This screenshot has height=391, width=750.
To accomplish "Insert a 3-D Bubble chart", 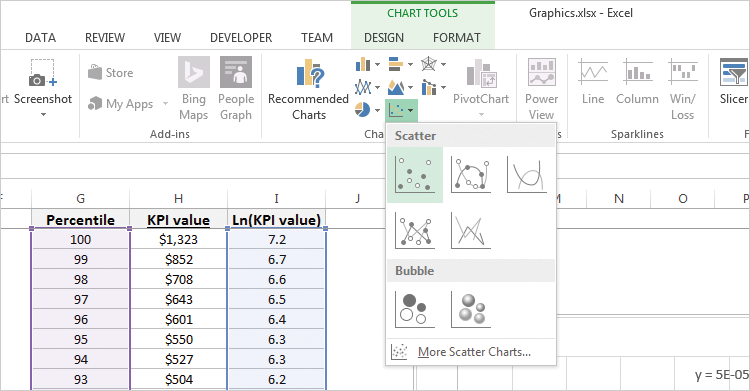I will tap(471, 310).
